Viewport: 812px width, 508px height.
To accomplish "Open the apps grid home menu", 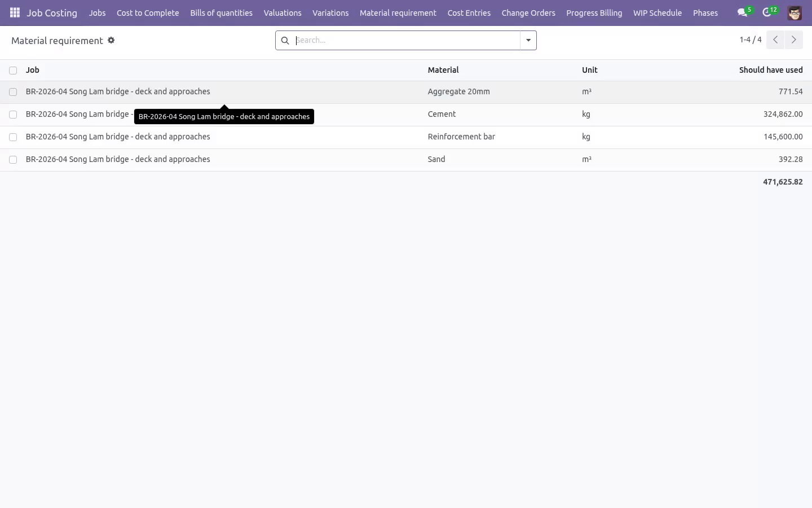I will 15,12.
